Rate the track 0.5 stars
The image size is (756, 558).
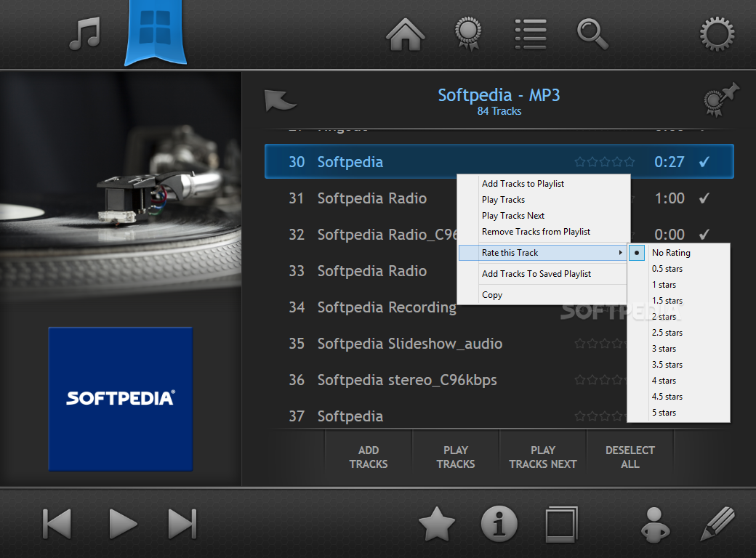click(679, 268)
